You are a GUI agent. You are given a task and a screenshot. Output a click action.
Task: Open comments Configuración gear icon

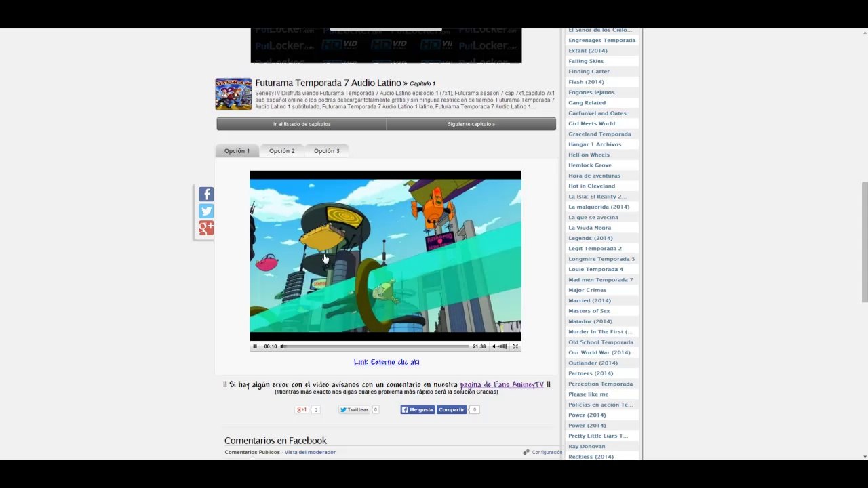point(526,452)
